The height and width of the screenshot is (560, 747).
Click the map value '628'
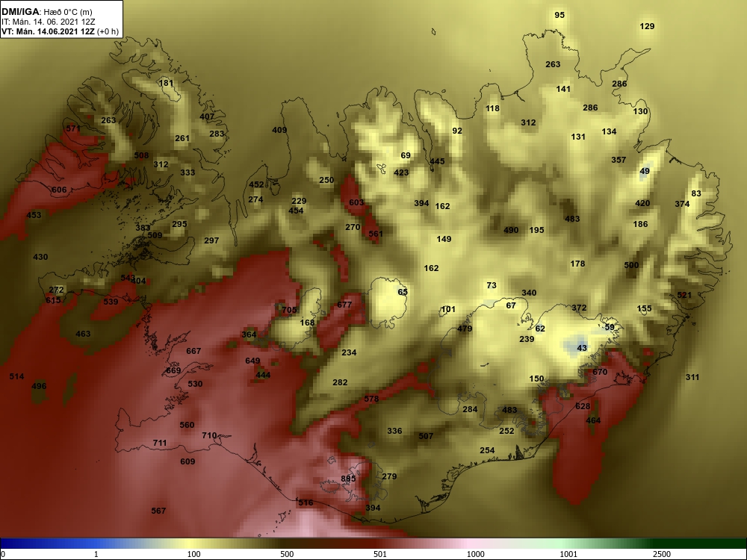click(583, 405)
